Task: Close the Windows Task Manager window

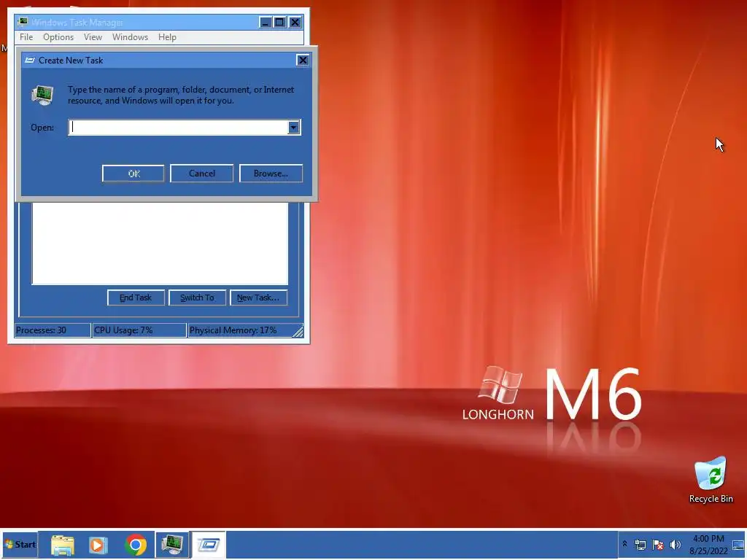Action: tap(295, 23)
